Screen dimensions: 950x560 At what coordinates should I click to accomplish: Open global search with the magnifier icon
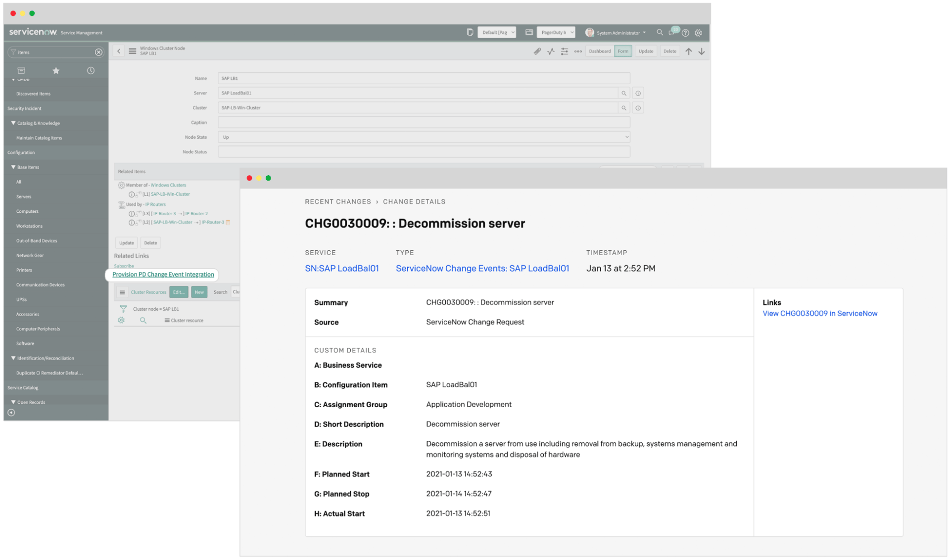click(660, 33)
